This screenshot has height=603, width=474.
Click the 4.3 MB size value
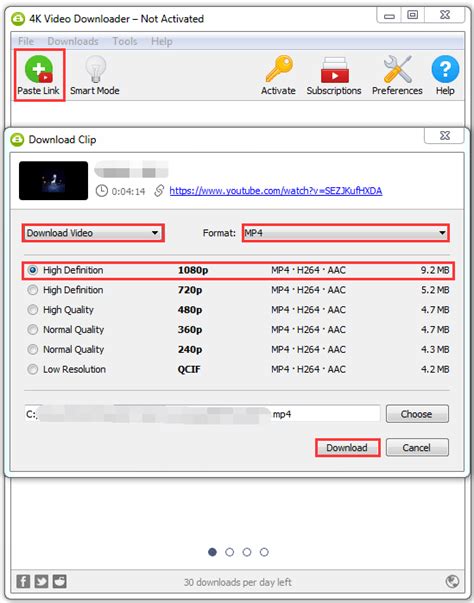coord(435,349)
